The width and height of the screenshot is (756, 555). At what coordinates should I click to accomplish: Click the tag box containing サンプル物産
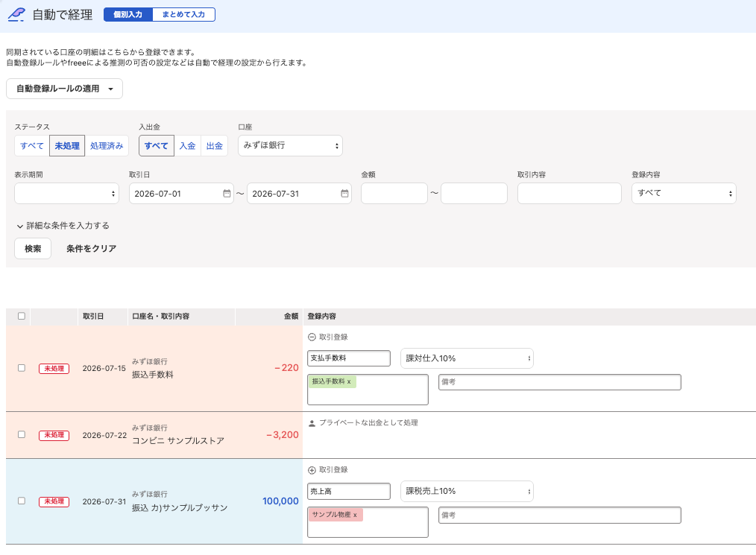pos(368,523)
